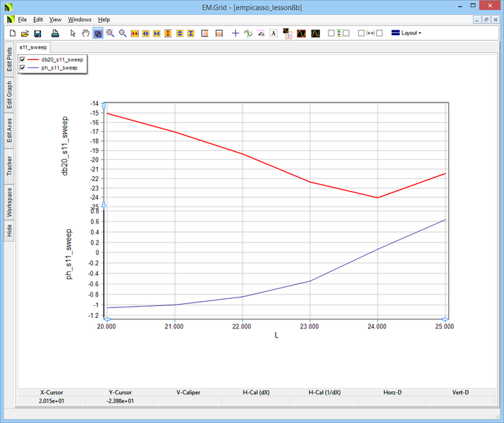
Task: Uncheck the db20_s11_sweep legend checkbox
Action: point(23,60)
